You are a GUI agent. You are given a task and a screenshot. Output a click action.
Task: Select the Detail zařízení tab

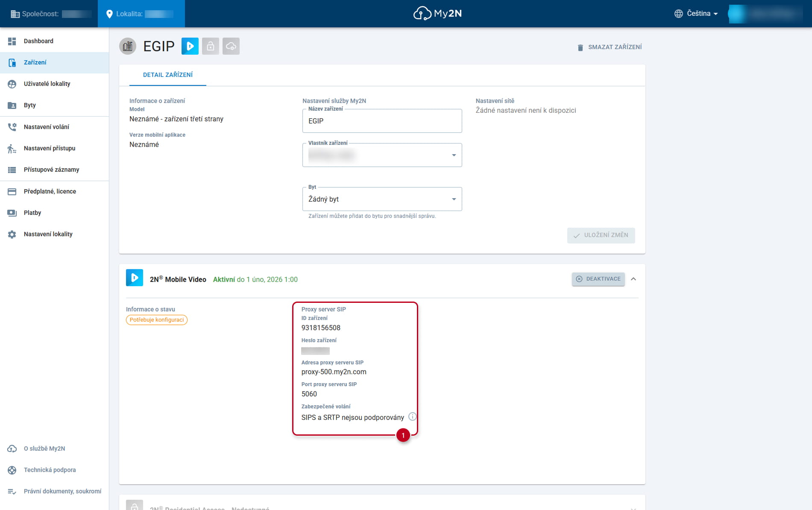[168, 75]
